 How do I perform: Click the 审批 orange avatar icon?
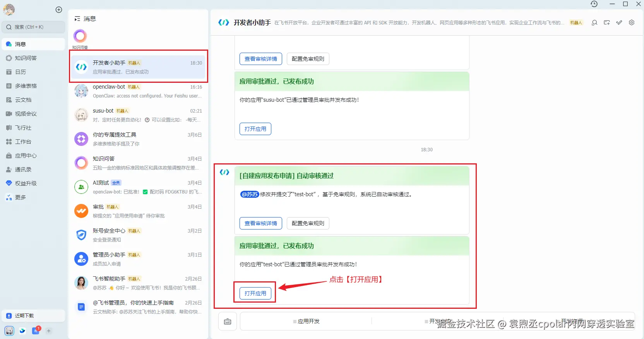[x=81, y=211]
